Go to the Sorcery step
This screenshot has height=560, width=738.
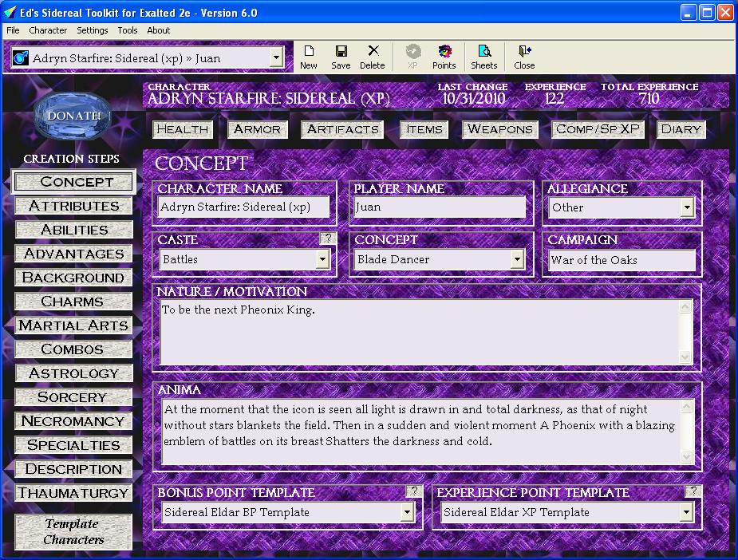(x=73, y=397)
